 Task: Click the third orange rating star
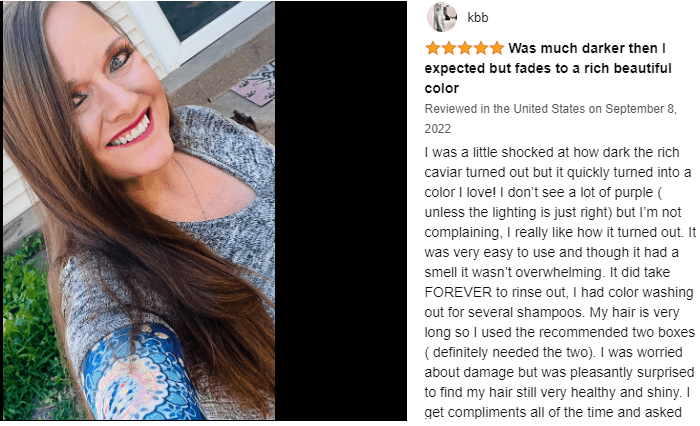click(x=465, y=48)
